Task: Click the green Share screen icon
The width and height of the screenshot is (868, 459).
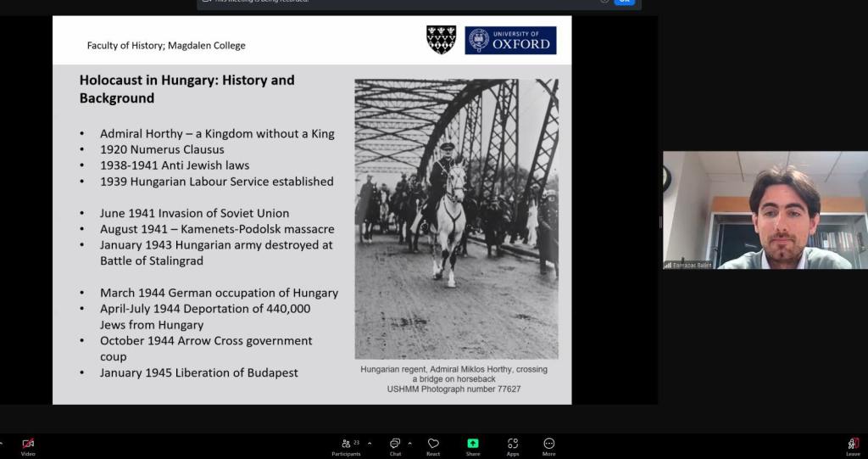Action: point(473,444)
